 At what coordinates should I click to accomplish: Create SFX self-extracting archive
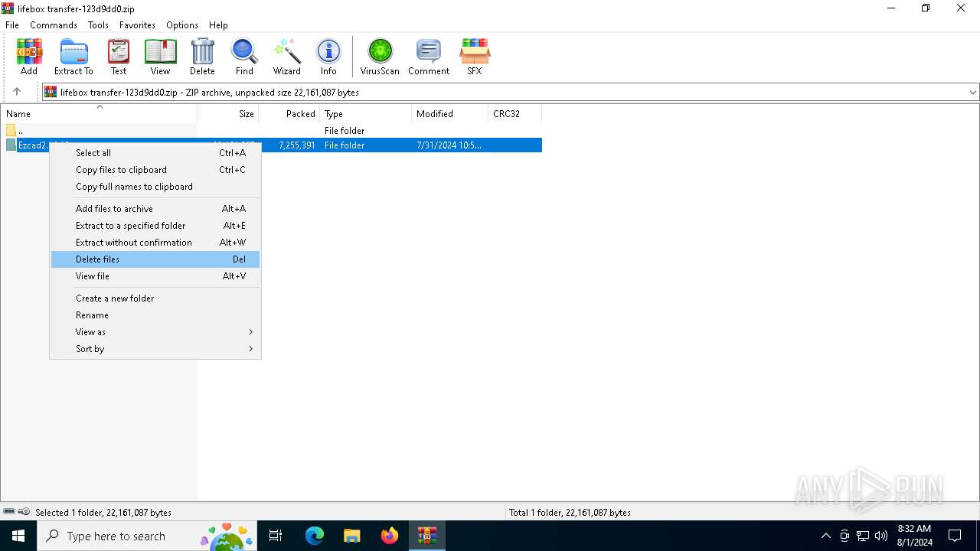tap(475, 57)
